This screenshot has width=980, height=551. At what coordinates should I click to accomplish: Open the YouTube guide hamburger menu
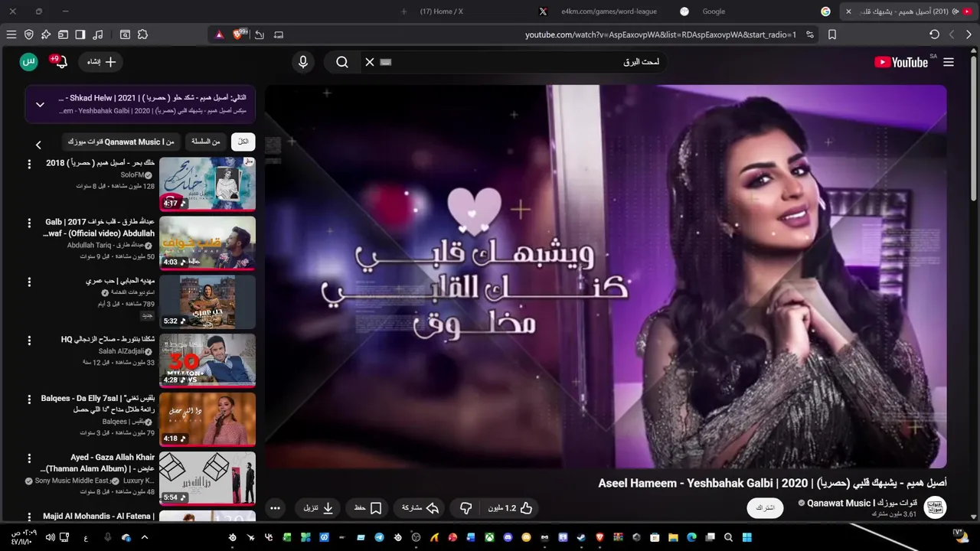coord(949,62)
